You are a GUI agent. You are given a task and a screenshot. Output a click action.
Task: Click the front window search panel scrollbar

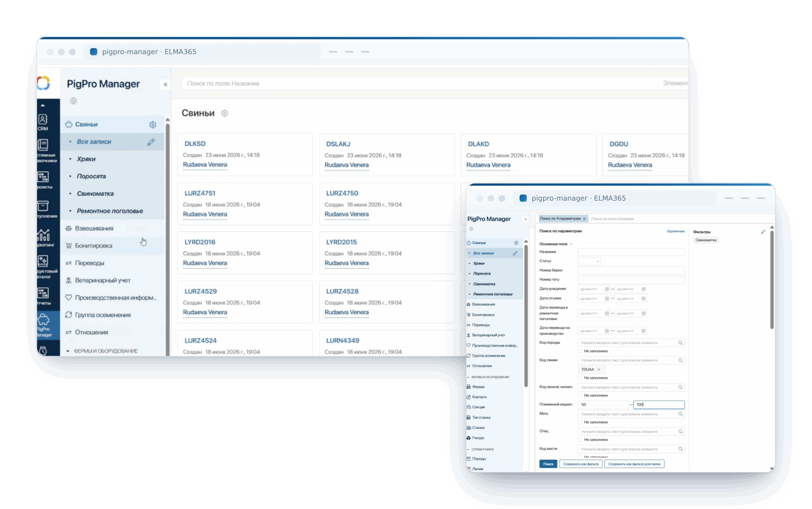pyautogui.click(x=772, y=279)
